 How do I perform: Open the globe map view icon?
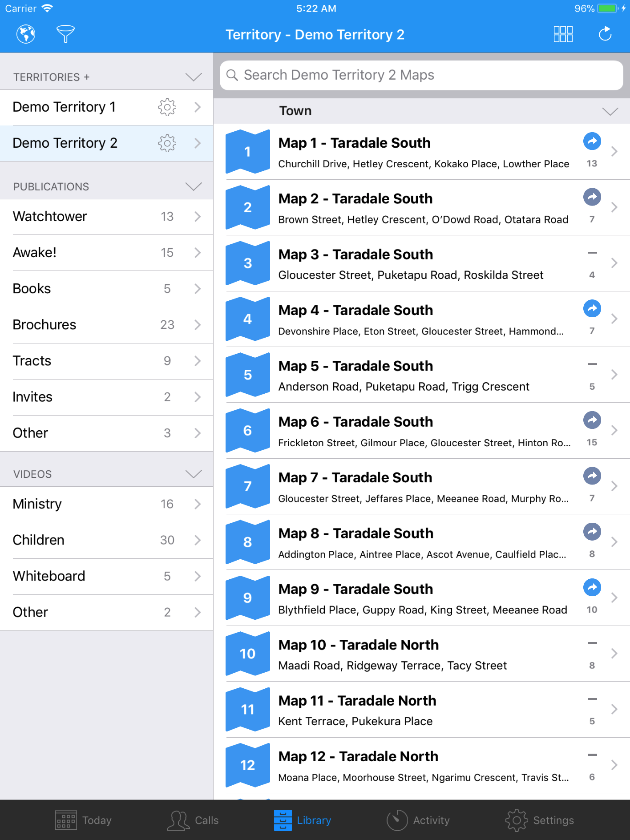26,34
